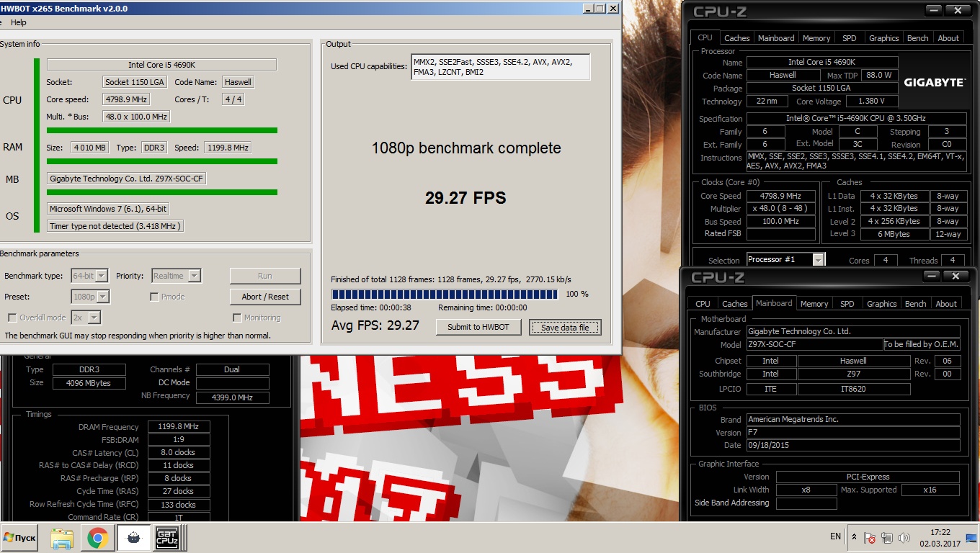Open Action Center flag tray icon
This screenshot has width=980, height=553.
870,538
